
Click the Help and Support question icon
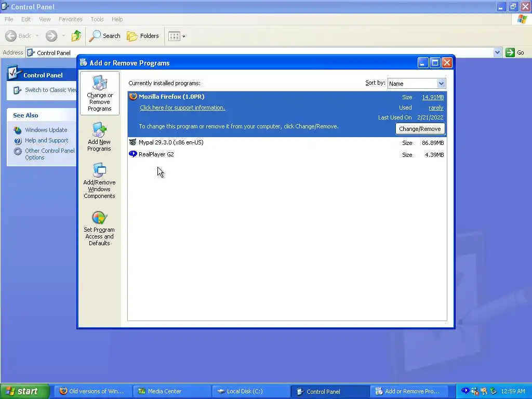[x=18, y=140]
